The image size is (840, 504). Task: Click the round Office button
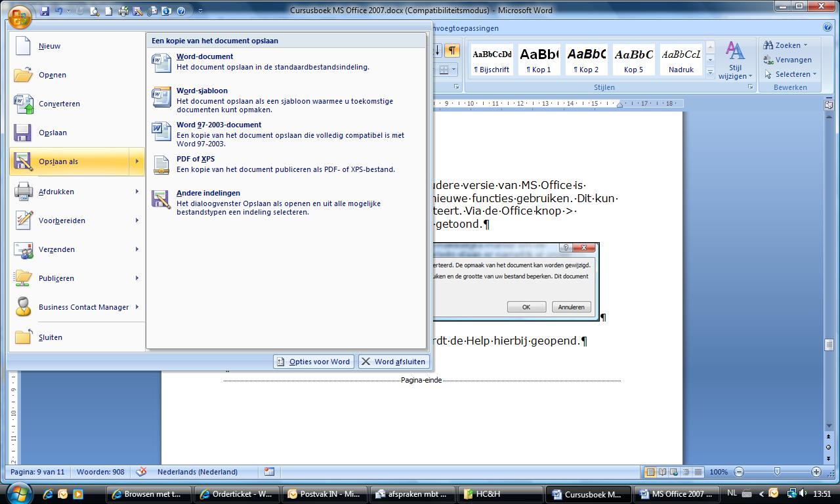click(20, 16)
